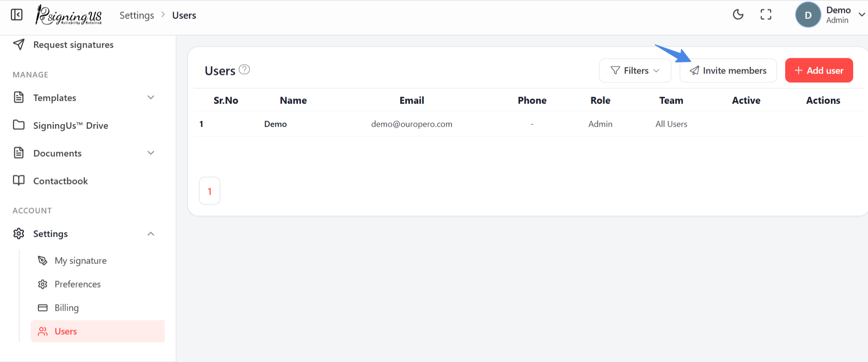
Task: Enter fullscreen mode icon
Action: point(766,15)
